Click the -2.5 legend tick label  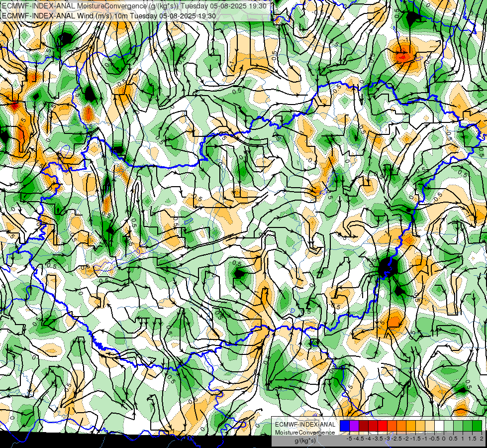(396, 439)
